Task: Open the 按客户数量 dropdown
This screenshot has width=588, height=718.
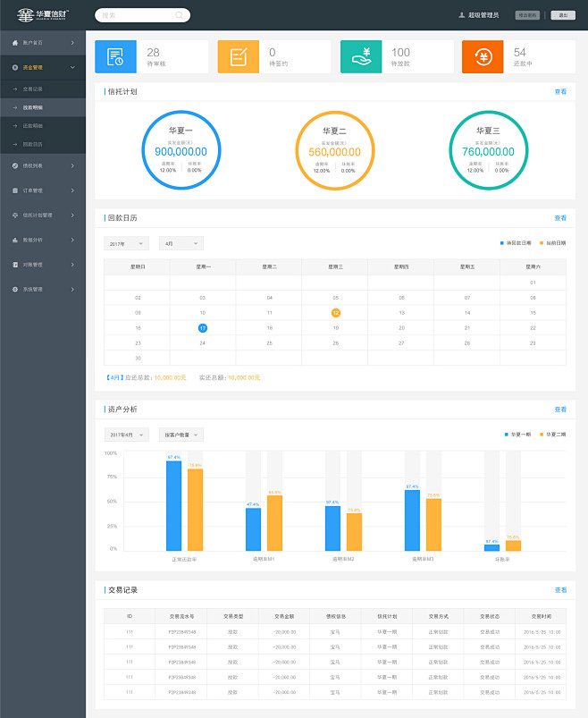Action: pos(181,435)
